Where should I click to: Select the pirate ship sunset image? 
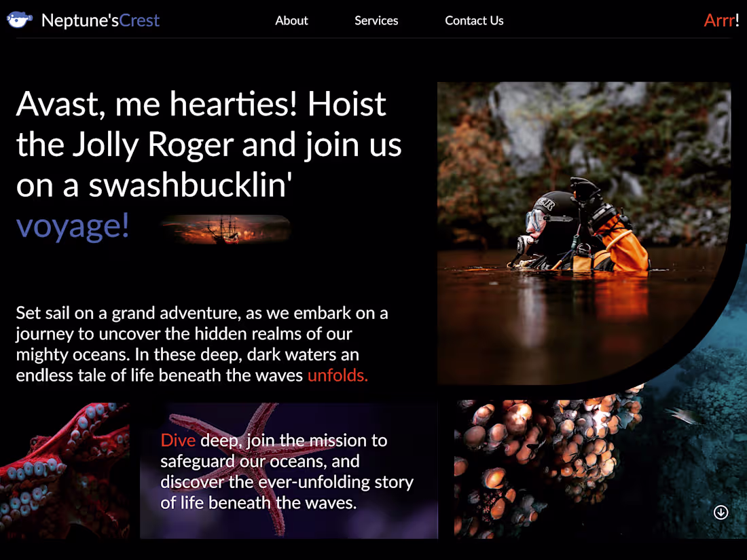(226, 229)
